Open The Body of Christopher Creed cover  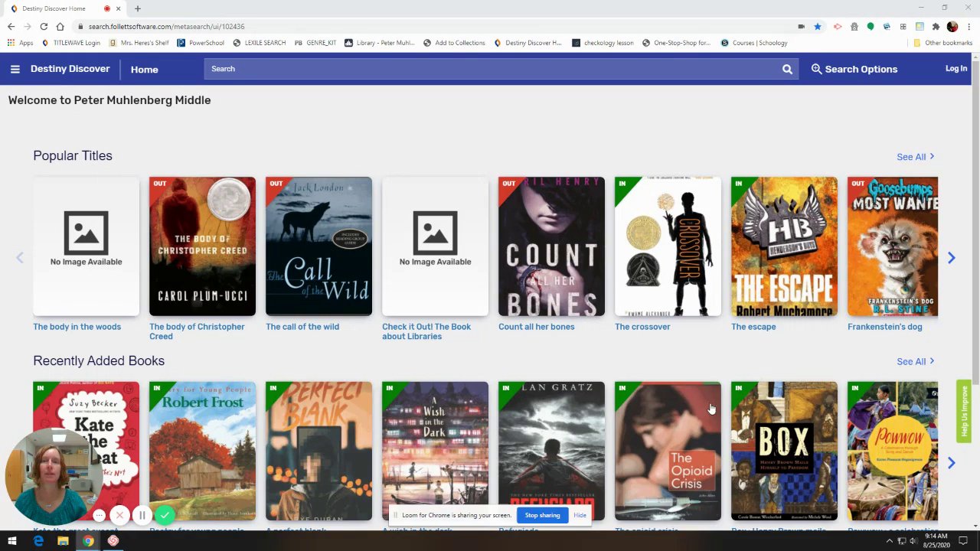tap(202, 246)
